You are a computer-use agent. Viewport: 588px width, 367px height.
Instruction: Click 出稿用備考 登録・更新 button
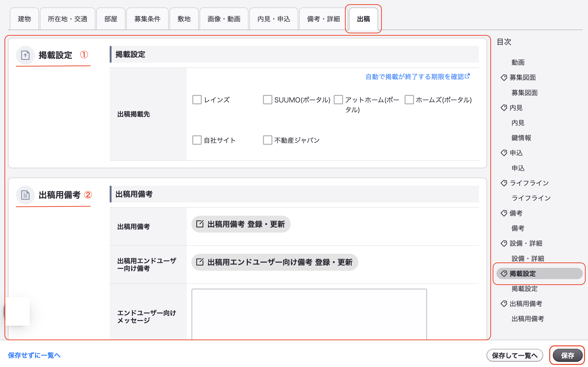click(x=241, y=224)
